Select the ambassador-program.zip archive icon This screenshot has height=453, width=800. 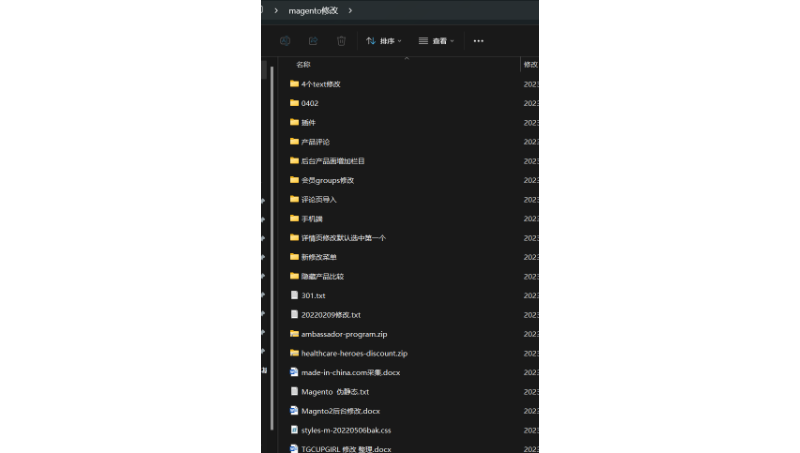click(294, 334)
